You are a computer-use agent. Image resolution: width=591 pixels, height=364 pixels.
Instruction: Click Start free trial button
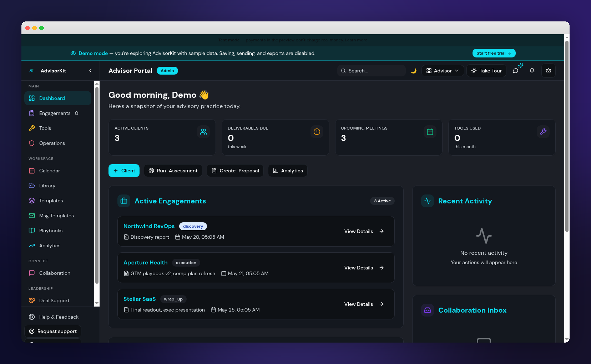[494, 53]
